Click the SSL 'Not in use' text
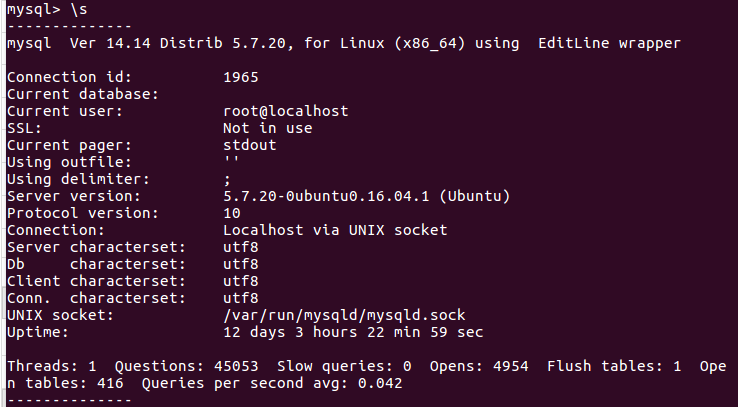Image resolution: width=738 pixels, height=407 pixels. [267, 128]
